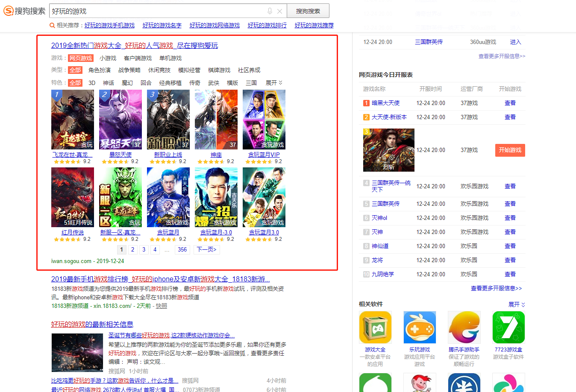Open the 乐玩游戏 software icon
The image size is (576, 392).
[x=420, y=328]
